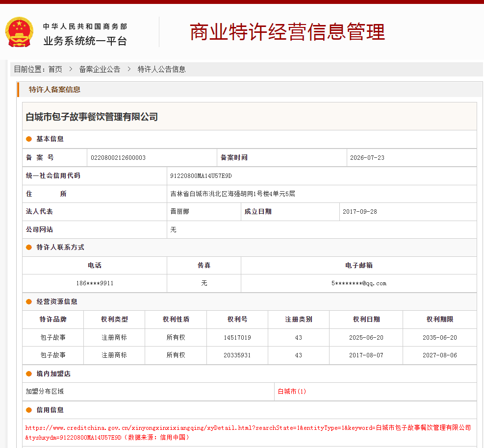484x448 pixels.
Task: Click 业务系统统一平台 platform title
Action: point(85,41)
